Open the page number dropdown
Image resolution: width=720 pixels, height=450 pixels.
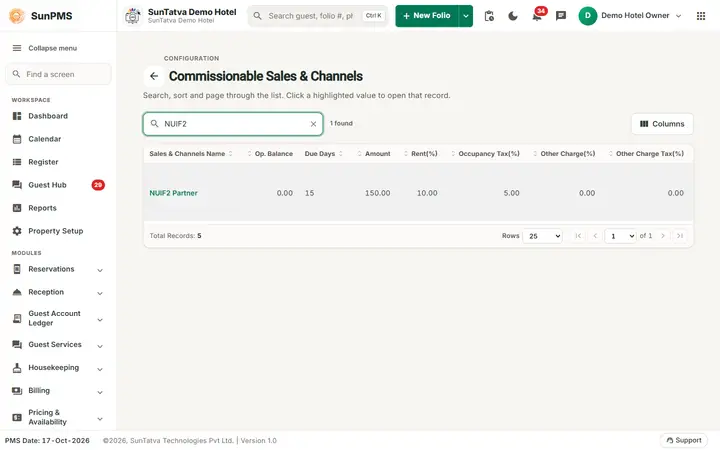click(x=621, y=236)
